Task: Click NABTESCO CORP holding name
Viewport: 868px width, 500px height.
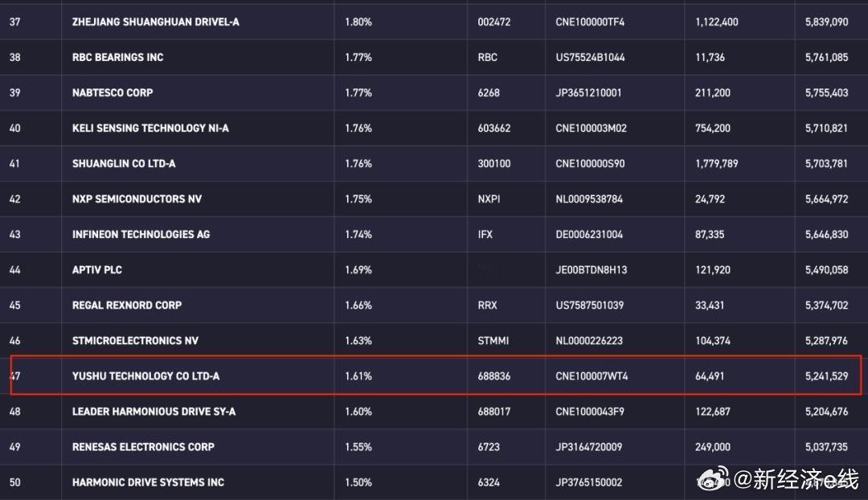Action: 113,92
